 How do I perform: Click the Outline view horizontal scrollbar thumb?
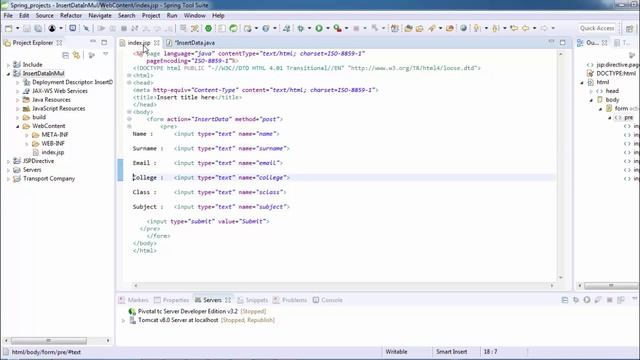611,286
